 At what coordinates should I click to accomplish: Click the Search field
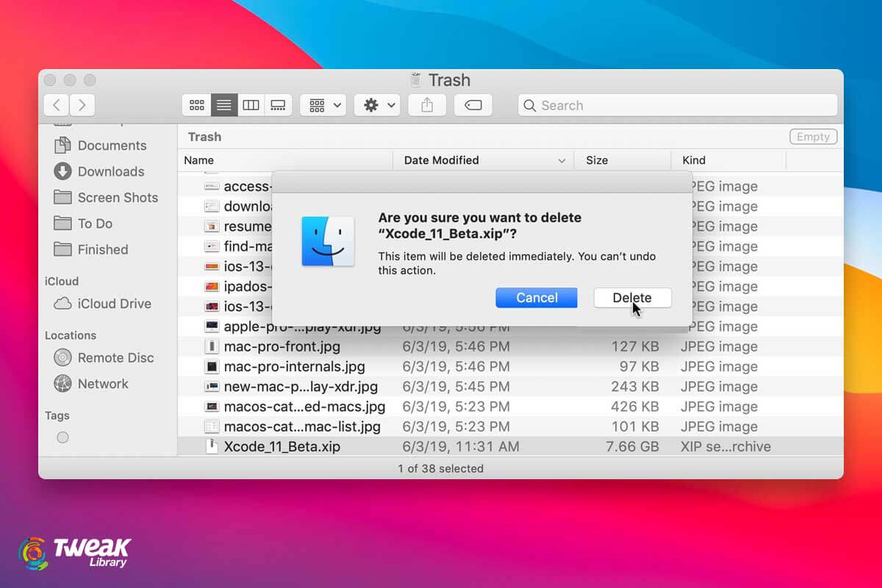(676, 105)
